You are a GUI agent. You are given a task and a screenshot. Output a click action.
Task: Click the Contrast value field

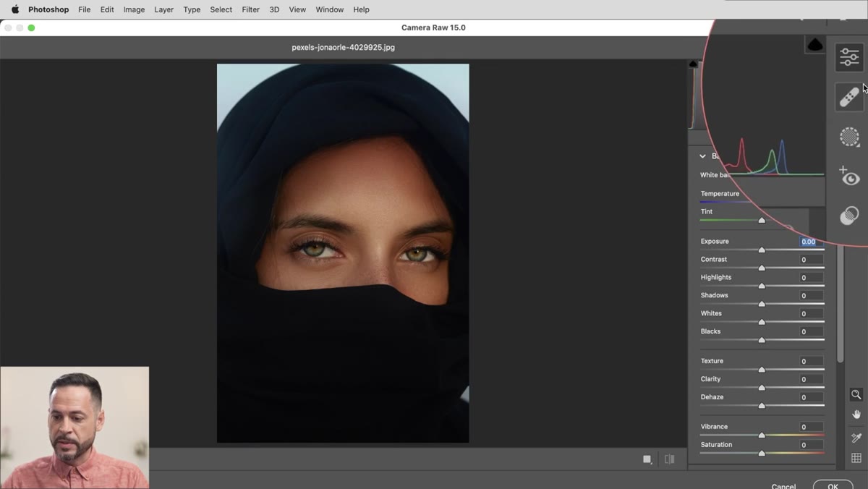coord(811,260)
